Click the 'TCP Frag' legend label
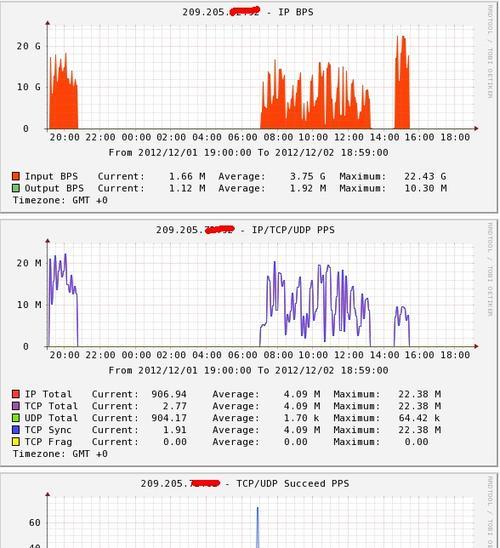 (48, 441)
